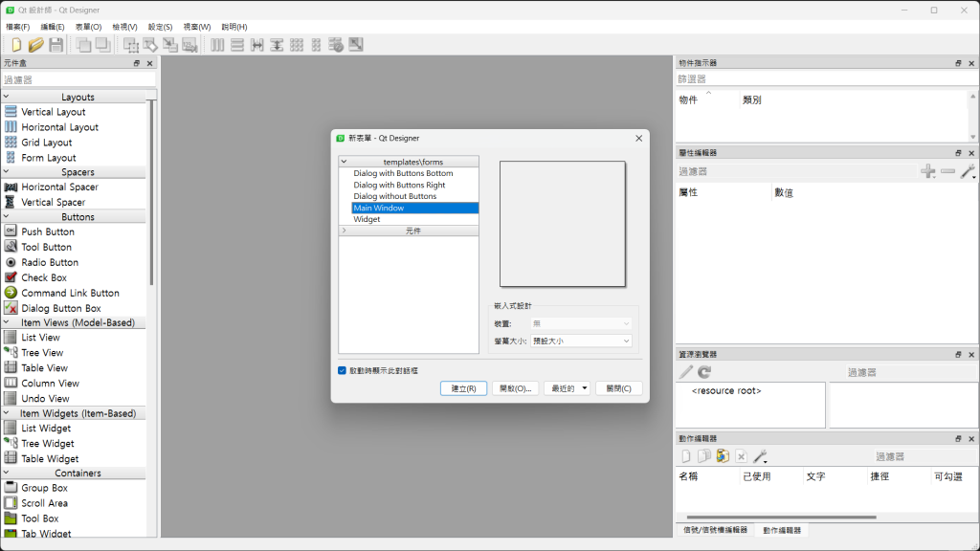Click the widget box filter input field
Viewport: 980px width, 551px height.
pos(78,79)
